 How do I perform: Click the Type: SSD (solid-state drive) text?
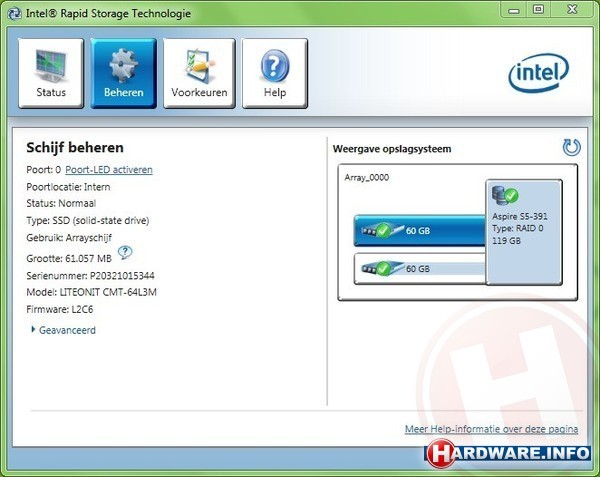(88, 221)
